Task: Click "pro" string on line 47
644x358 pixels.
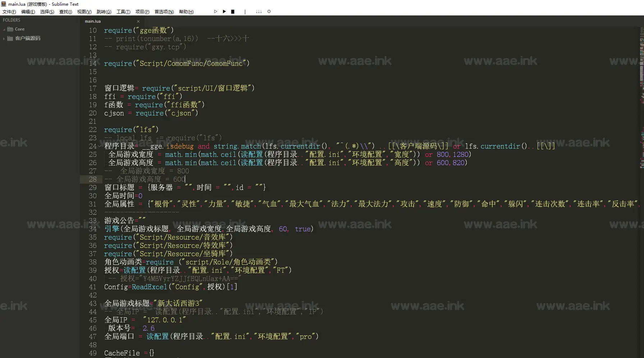Action: (306, 336)
